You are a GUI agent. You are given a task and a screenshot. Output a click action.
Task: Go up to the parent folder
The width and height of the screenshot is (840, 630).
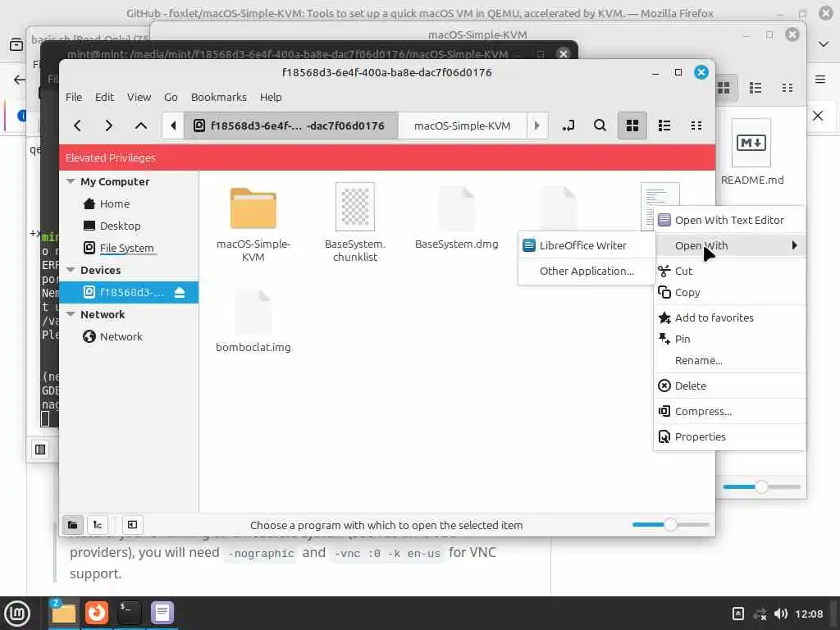141,126
